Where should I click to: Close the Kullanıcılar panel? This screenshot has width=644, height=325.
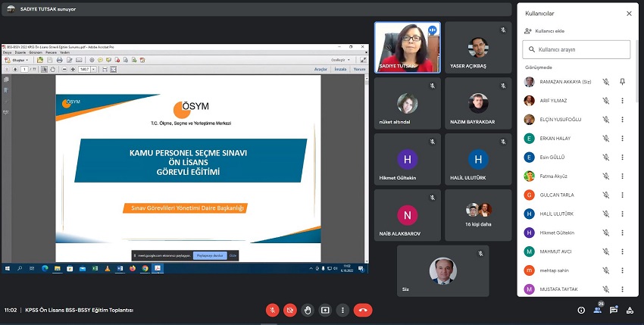point(629,13)
